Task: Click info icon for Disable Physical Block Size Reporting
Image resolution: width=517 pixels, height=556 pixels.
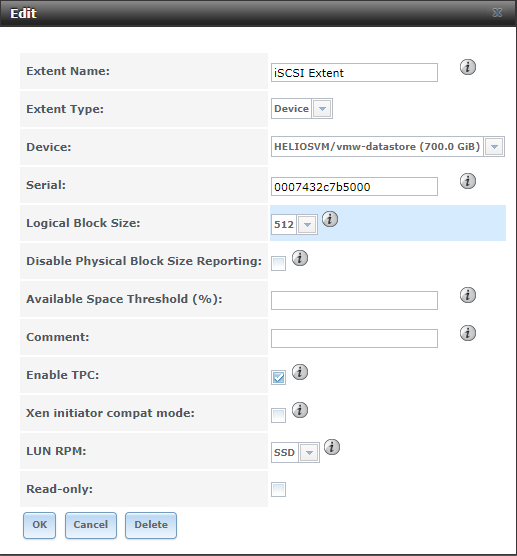Action: (x=300, y=258)
